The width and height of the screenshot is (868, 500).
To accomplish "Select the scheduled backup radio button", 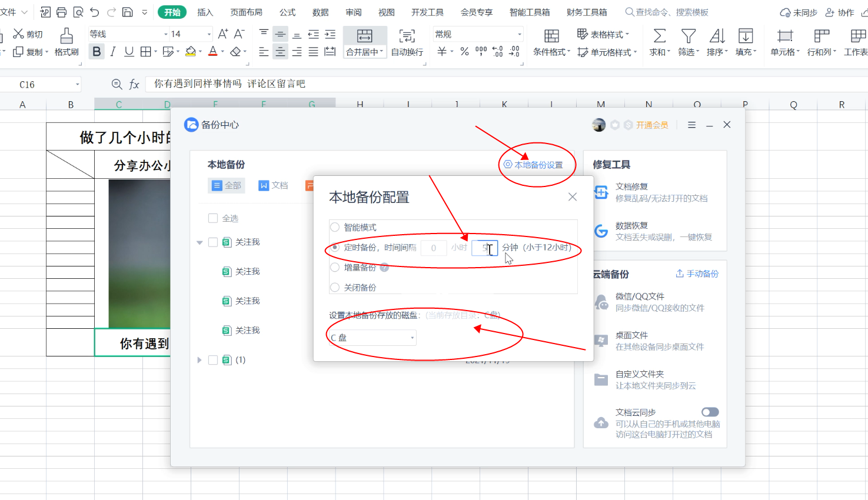I will 335,247.
